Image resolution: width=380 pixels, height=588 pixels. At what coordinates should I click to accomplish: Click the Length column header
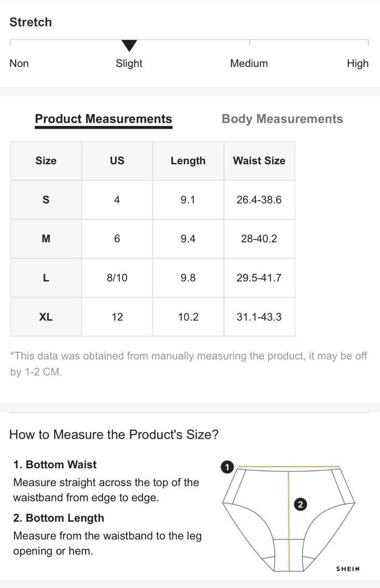(188, 161)
